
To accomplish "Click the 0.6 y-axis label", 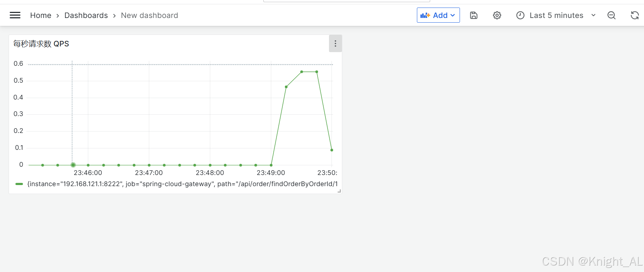I will tap(18, 64).
